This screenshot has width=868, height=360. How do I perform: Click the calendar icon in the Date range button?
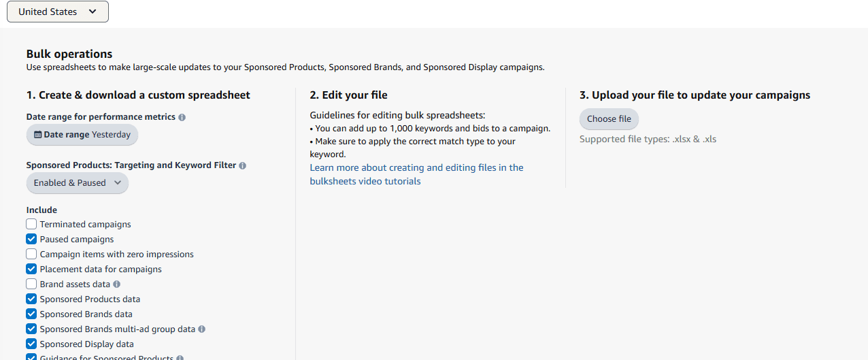[37, 135]
